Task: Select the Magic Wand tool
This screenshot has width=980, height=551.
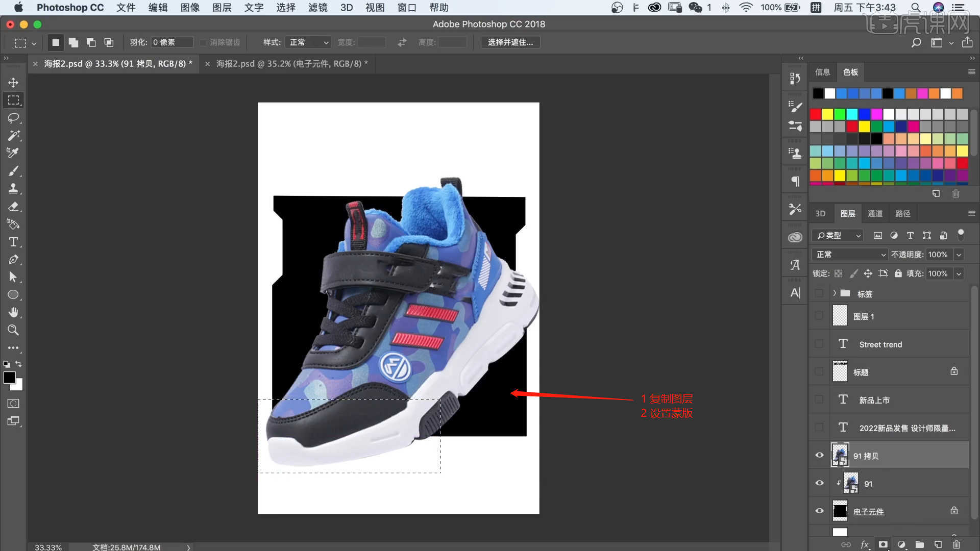Action: click(13, 135)
